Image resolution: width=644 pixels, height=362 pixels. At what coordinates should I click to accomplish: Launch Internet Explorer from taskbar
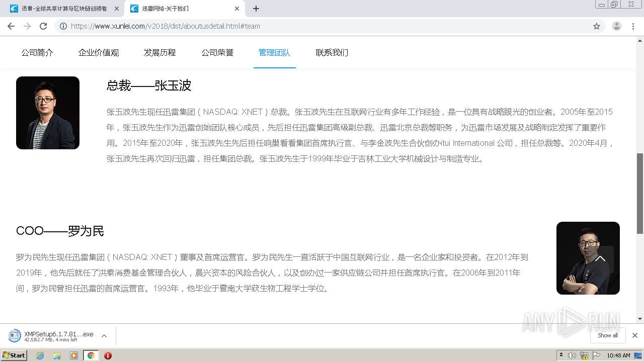(40, 355)
